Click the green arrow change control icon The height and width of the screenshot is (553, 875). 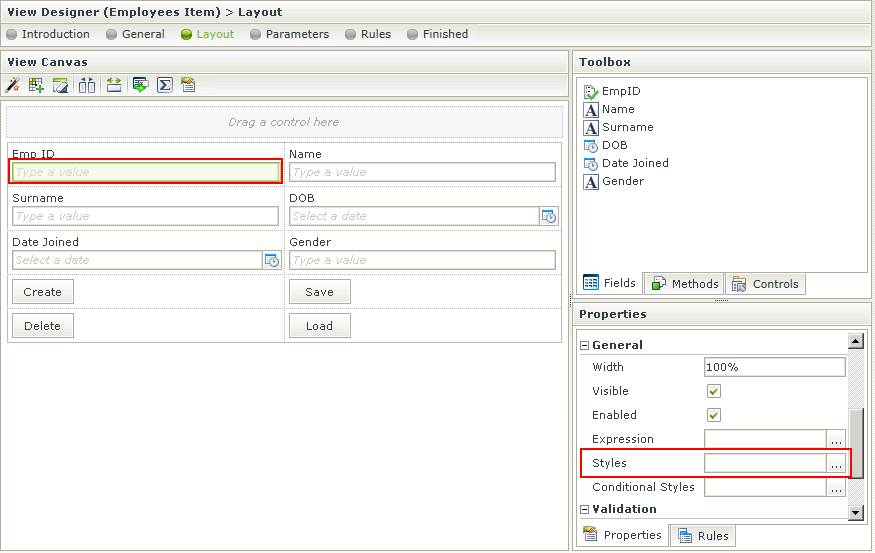140,85
